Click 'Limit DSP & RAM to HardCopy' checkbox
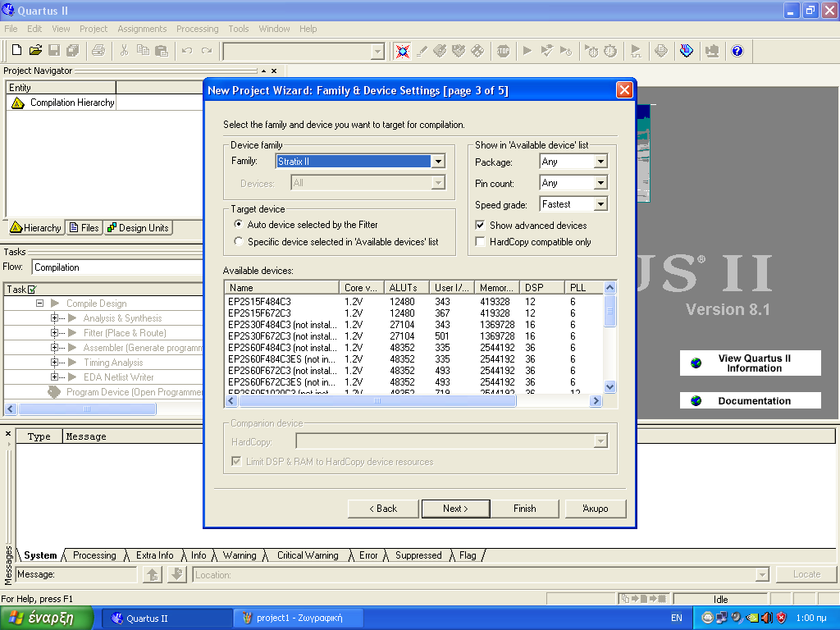Image resolution: width=840 pixels, height=630 pixels. click(x=236, y=461)
